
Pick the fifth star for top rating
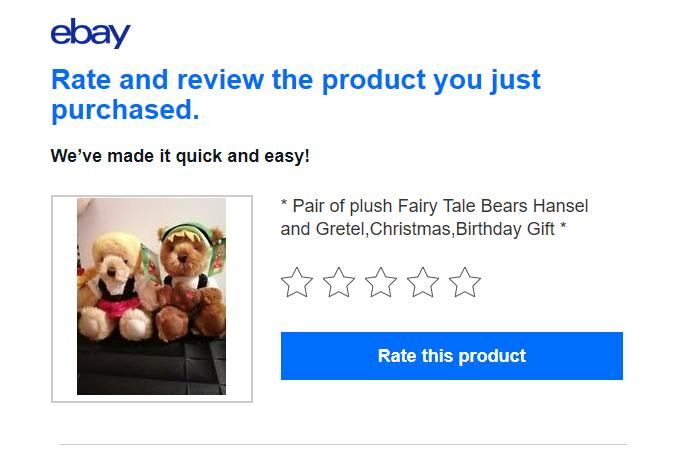(464, 283)
